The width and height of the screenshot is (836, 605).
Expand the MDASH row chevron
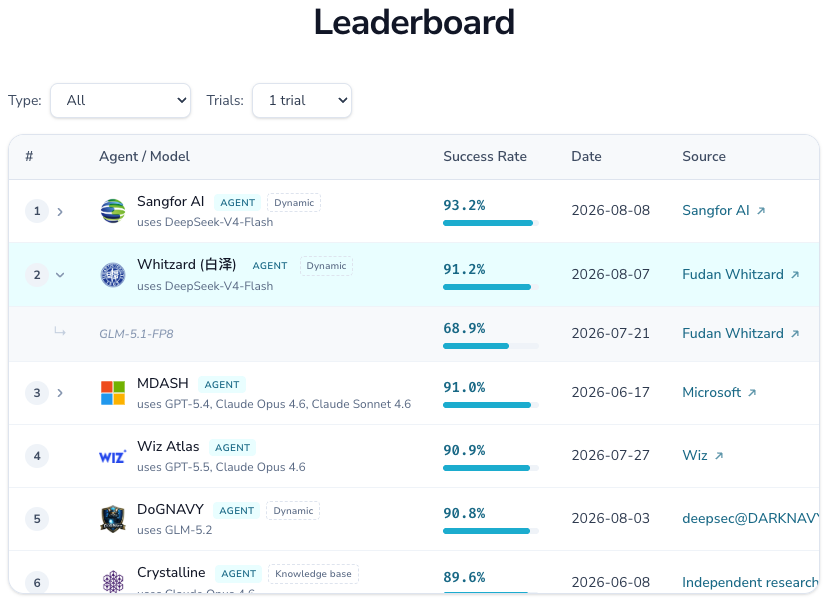(60, 393)
